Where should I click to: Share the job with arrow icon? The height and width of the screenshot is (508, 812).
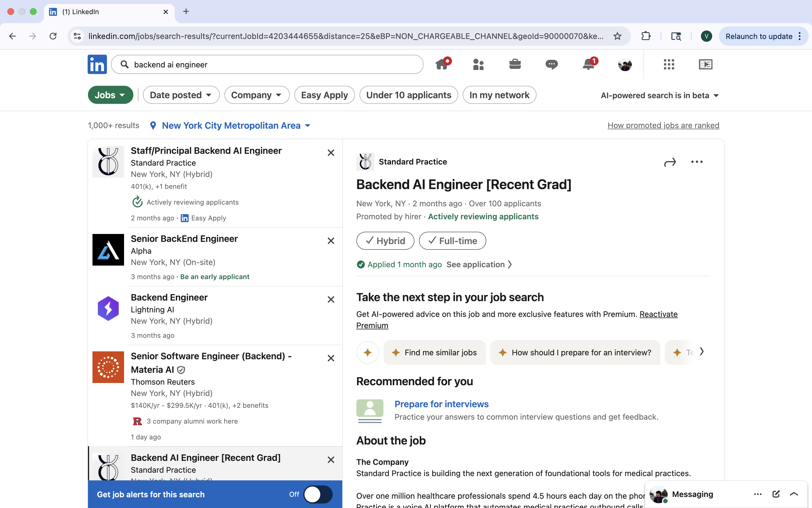pos(670,162)
